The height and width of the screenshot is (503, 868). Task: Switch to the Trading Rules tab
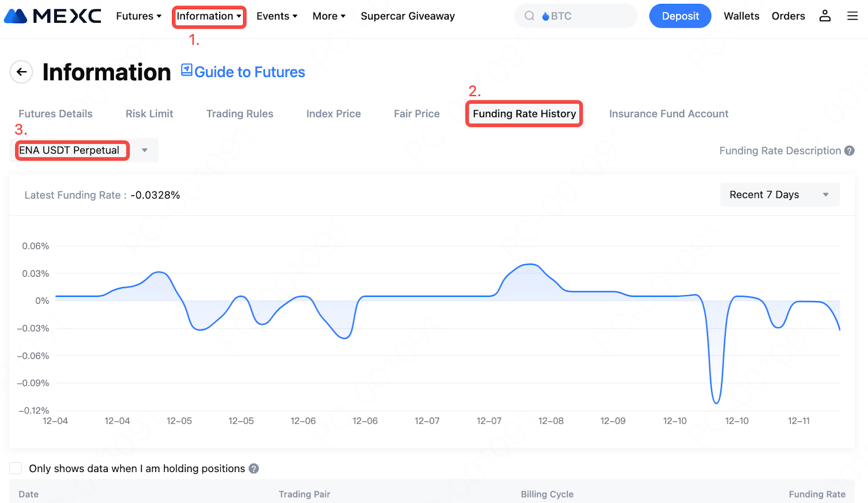tap(240, 114)
